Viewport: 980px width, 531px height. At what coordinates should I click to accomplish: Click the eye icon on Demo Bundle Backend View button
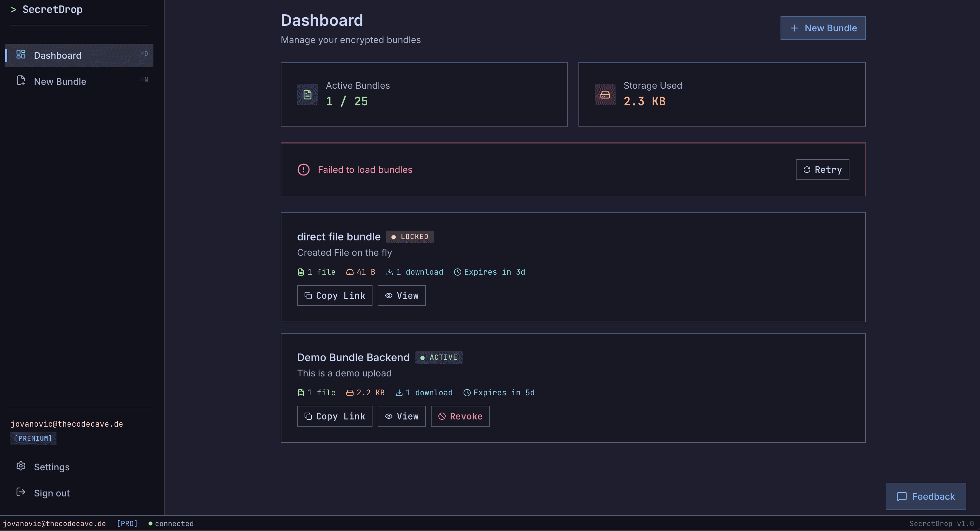point(388,416)
